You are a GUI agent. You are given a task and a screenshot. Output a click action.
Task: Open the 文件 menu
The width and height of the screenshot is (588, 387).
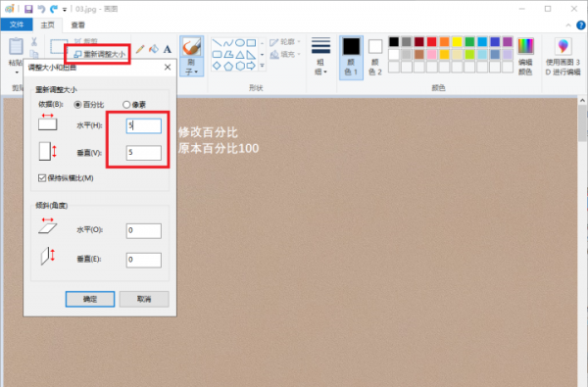(x=16, y=24)
